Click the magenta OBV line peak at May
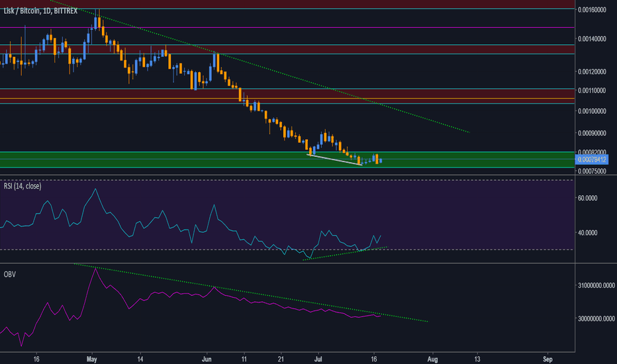 click(95, 269)
